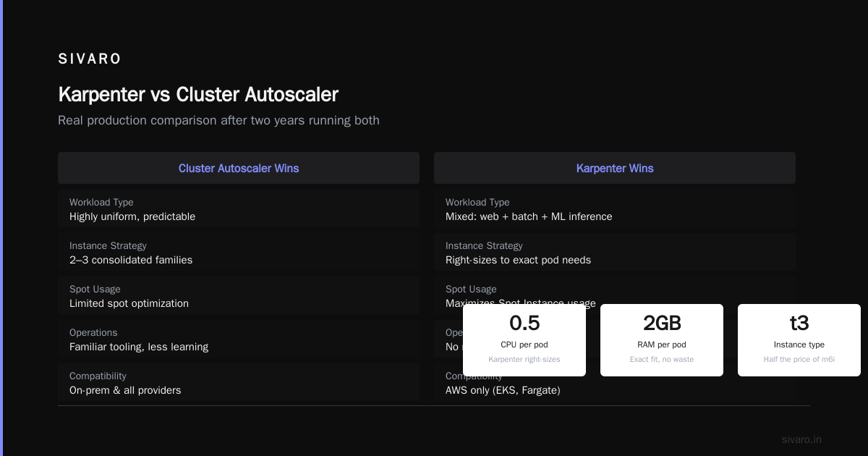Click the On-prem & all providers row
This screenshot has height=456, width=868.
239,383
